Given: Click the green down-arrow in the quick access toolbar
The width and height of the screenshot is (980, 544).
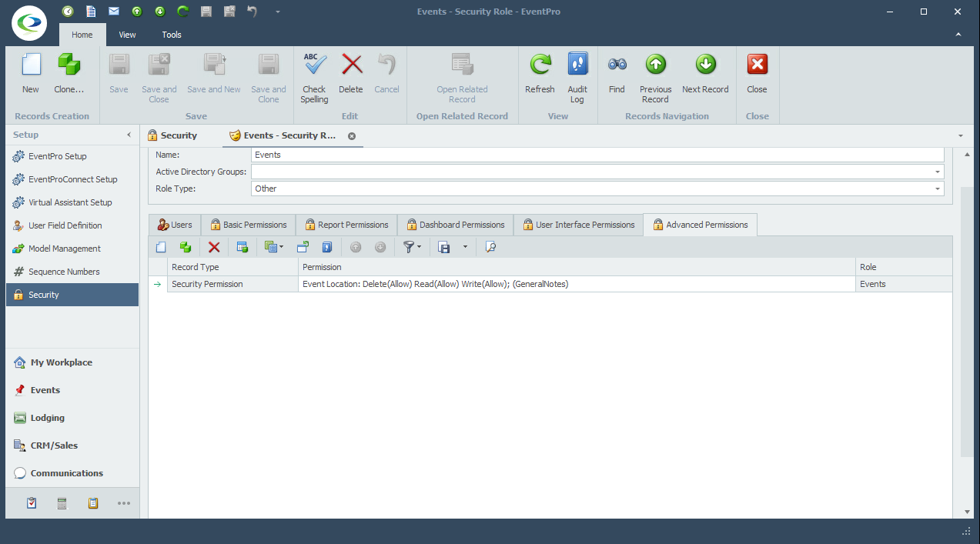Looking at the screenshot, I should [x=160, y=12].
